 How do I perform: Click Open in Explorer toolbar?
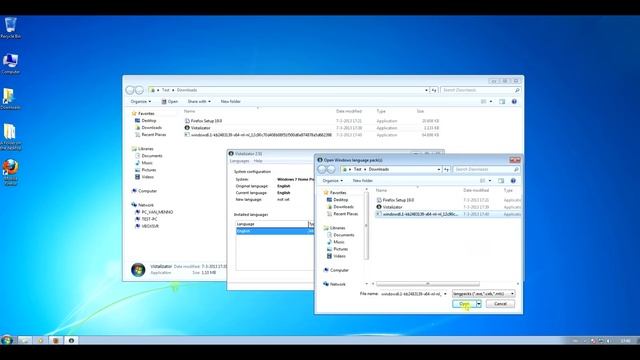[170, 102]
